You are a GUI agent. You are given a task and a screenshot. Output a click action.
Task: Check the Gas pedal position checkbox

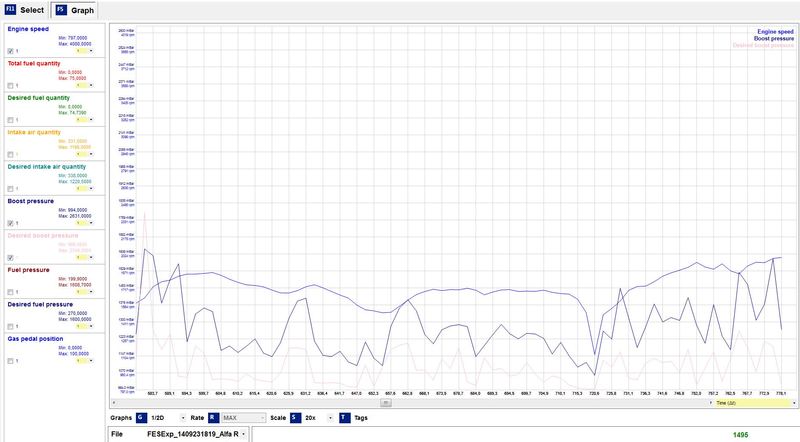(10, 359)
